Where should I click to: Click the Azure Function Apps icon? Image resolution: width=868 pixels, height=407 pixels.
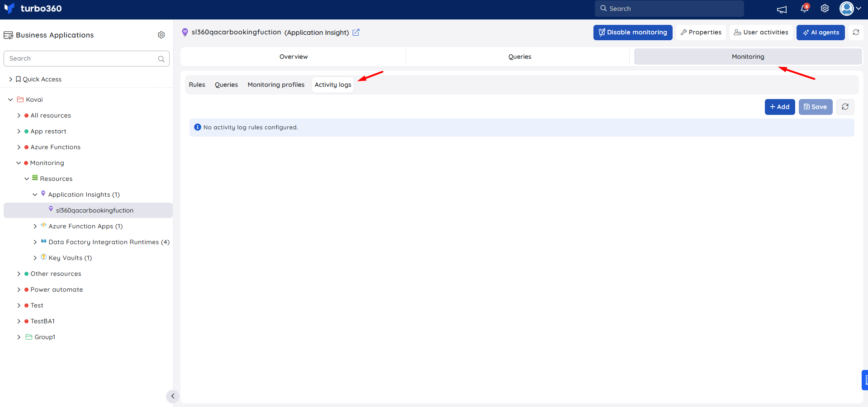pos(44,225)
